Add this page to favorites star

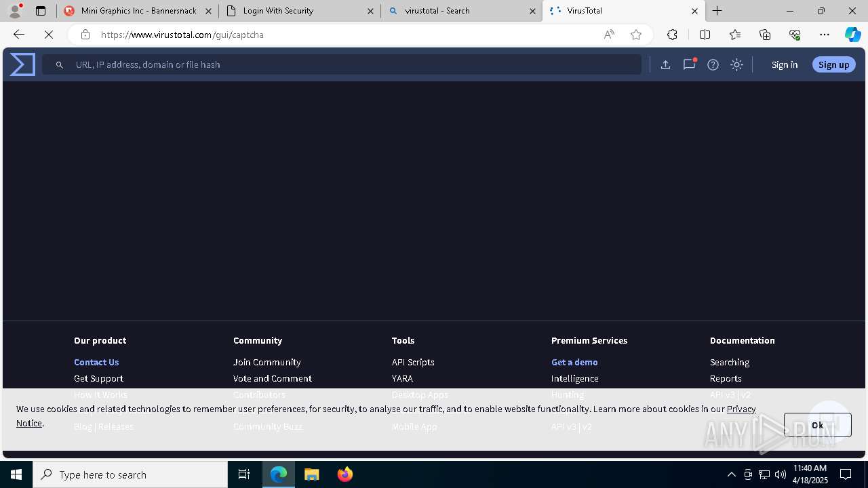636,35
